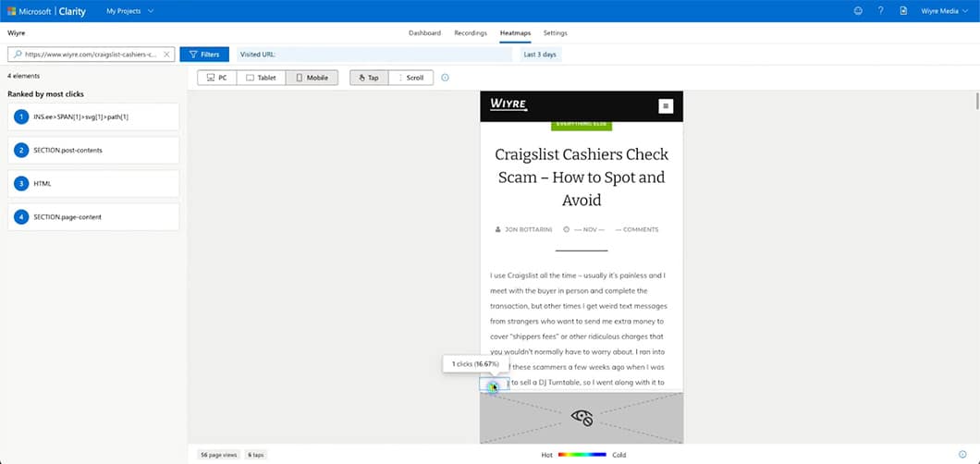The height and width of the screenshot is (464, 980).
Task: Click the NOV date in post meta
Action: click(583, 230)
